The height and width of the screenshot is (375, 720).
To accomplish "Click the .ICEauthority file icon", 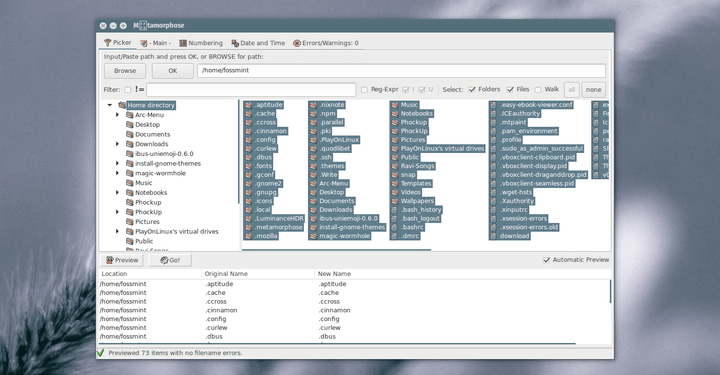I will coord(494,114).
